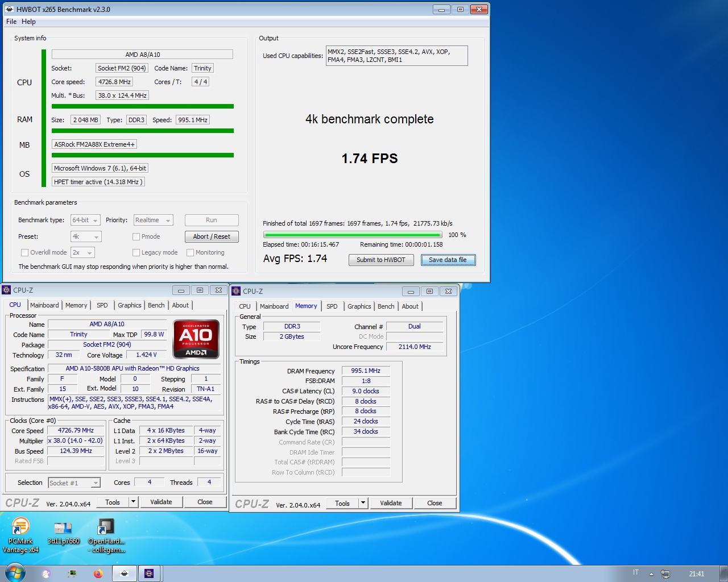Open the Priority Realtime dropdown
Viewport: 728px width, 582px height.
[x=153, y=220]
